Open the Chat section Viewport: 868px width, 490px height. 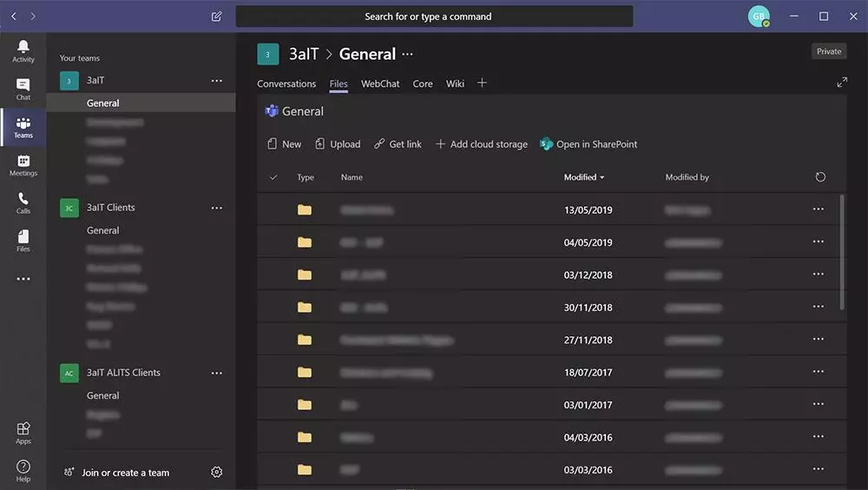point(23,89)
